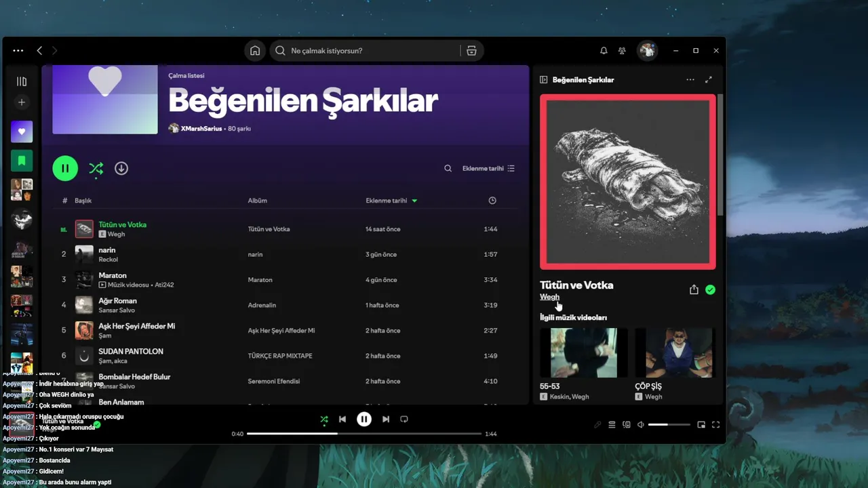
Task: Pause playlist with large green button
Action: click(x=65, y=168)
